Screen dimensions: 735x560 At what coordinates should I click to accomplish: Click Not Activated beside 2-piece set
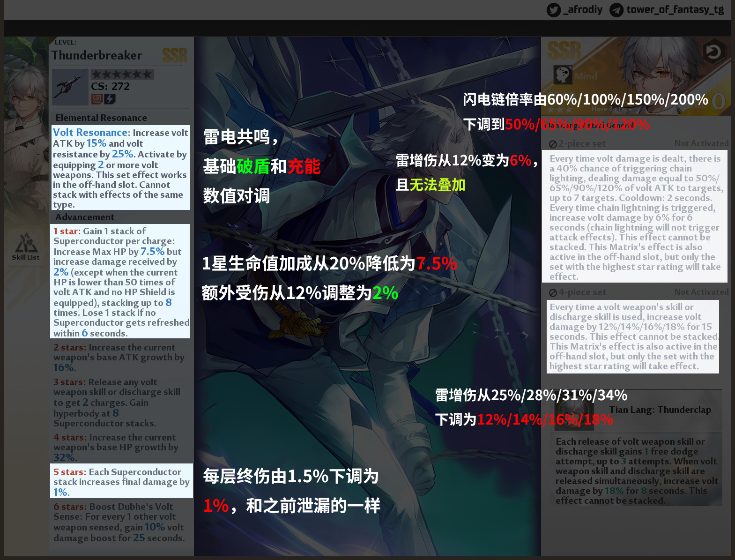pyautogui.click(x=701, y=143)
